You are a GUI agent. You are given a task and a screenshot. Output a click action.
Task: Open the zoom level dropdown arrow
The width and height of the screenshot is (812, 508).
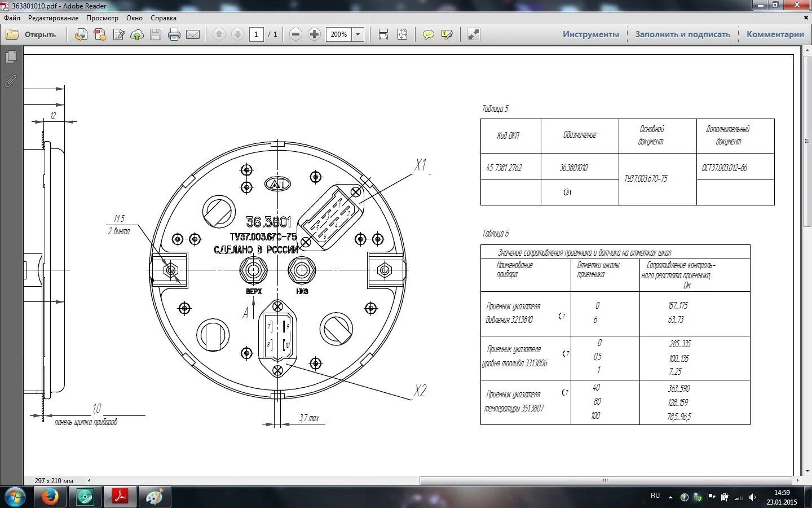pos(358,34)
